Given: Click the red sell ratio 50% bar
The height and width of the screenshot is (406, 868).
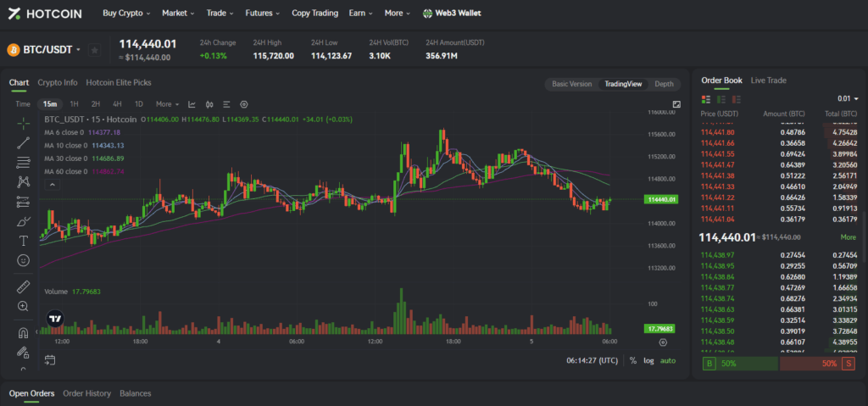Looking at the screenshot, I should (x=817, y=364).
